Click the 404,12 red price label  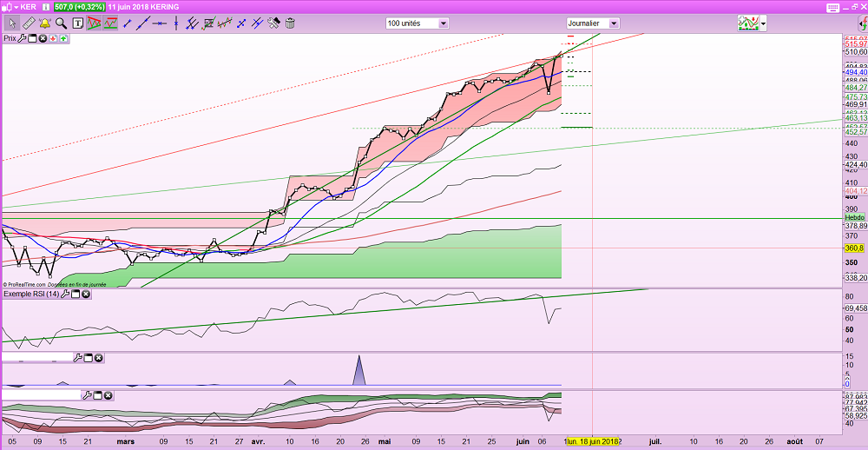(x=856, y=191)
